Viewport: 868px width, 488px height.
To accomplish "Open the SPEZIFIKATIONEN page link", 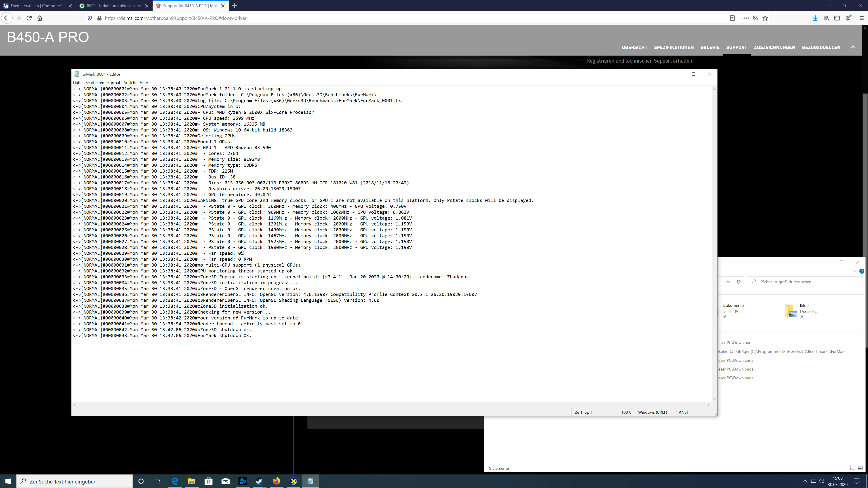I will (x=674, y=47).
